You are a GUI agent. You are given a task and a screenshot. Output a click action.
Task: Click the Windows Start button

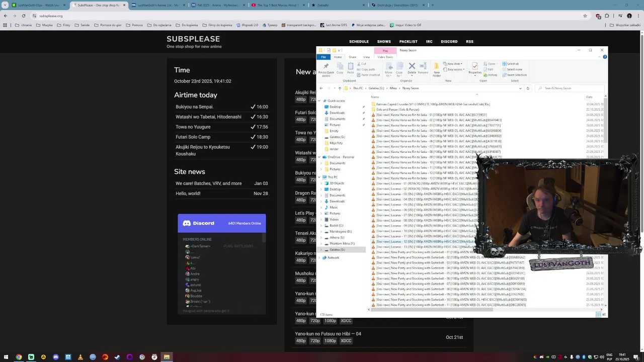point(6,357)
